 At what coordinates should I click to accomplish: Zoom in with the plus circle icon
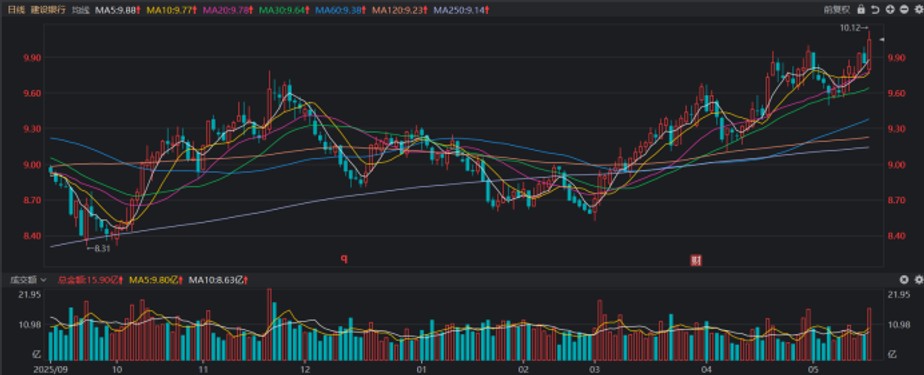click(x=890, y=9)
